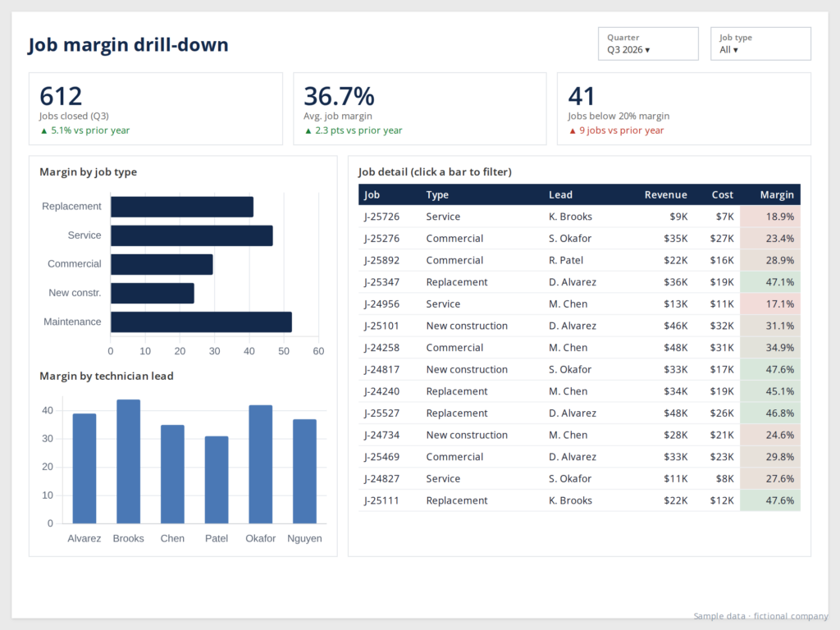Click the 2.3 pts vs prior year indicator
This screenshot has width=840, height=630.
point(354,130)
